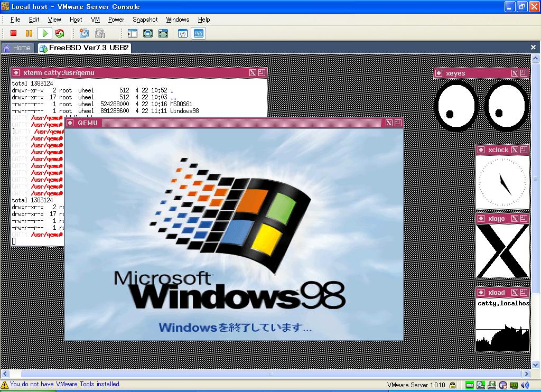Close the current tab with X button
The image size is (541, 392).
(533, 47)
